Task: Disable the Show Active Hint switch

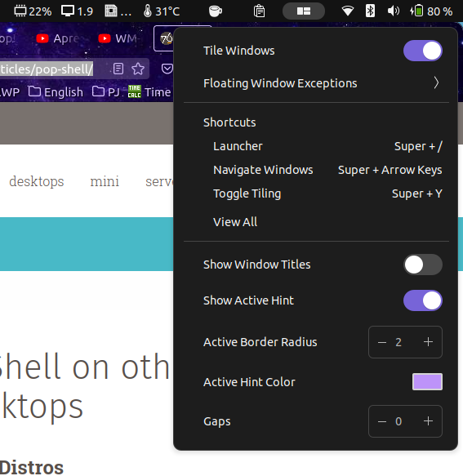Action: (x=423, y=300)
